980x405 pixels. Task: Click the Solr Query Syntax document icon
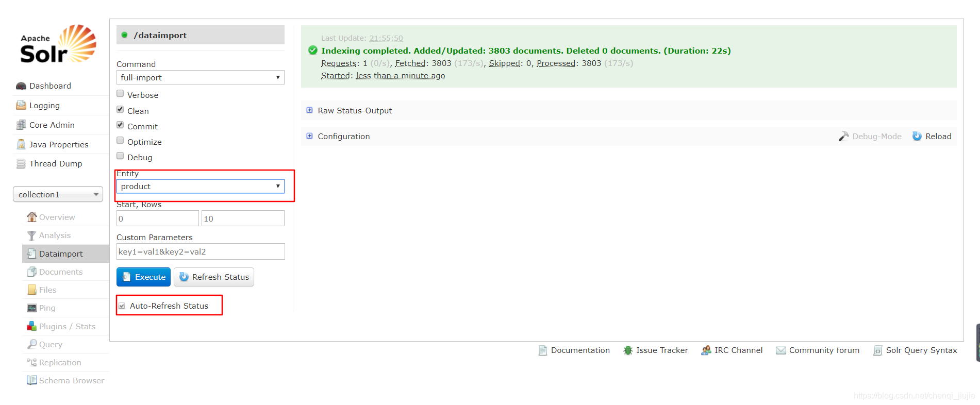point(877,350)
